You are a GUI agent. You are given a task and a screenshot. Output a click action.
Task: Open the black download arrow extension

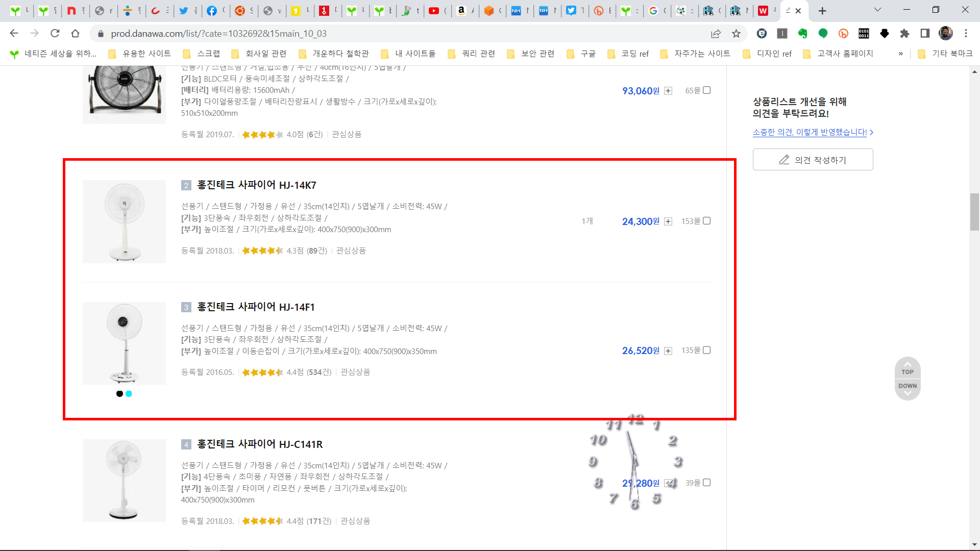(x=884, y=33)
